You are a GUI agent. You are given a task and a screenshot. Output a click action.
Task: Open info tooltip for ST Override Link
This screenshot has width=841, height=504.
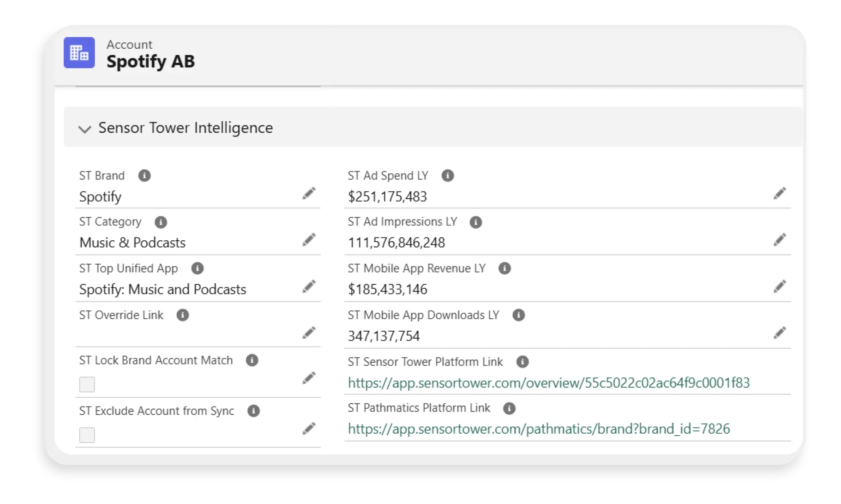click(x=183, y=315)
